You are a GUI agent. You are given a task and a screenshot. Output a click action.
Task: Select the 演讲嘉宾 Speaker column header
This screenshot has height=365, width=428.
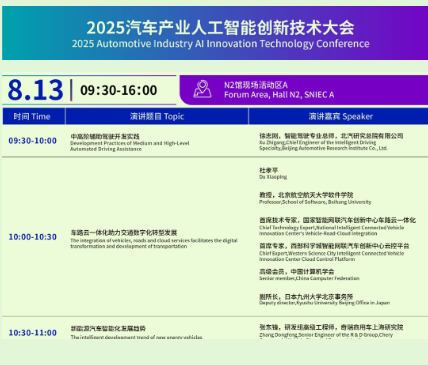click(x=338, y=116)
